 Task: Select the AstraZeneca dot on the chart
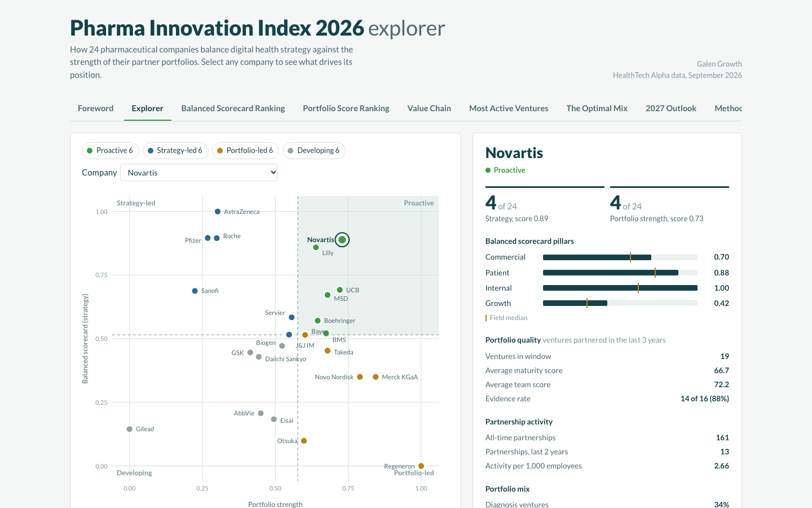218,212
